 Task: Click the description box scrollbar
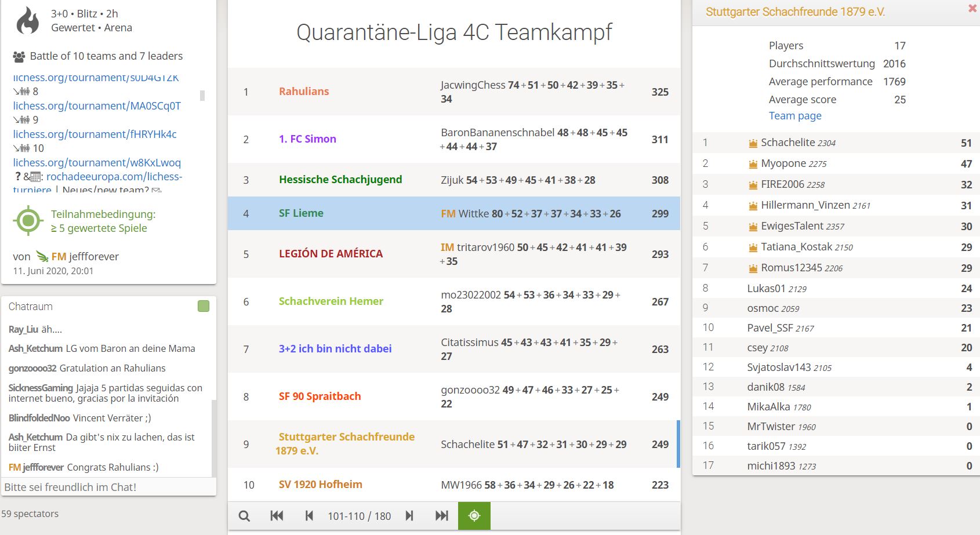(202, 96)
